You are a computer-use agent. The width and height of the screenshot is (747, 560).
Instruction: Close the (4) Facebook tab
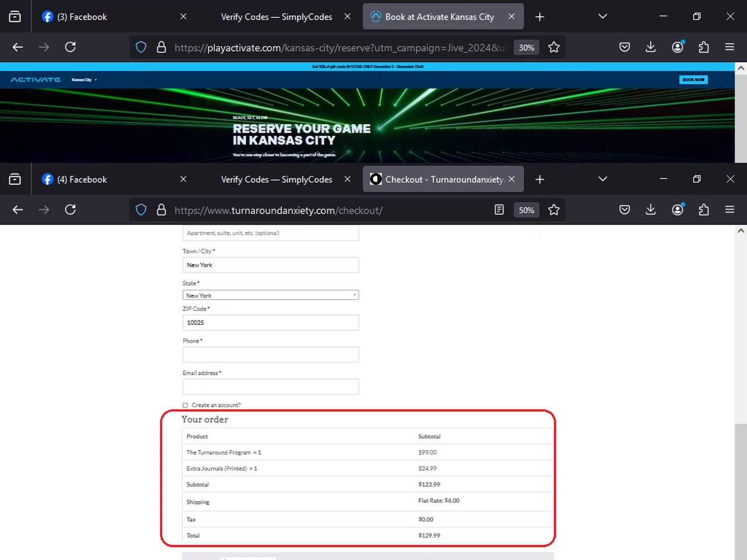[183, 179]
